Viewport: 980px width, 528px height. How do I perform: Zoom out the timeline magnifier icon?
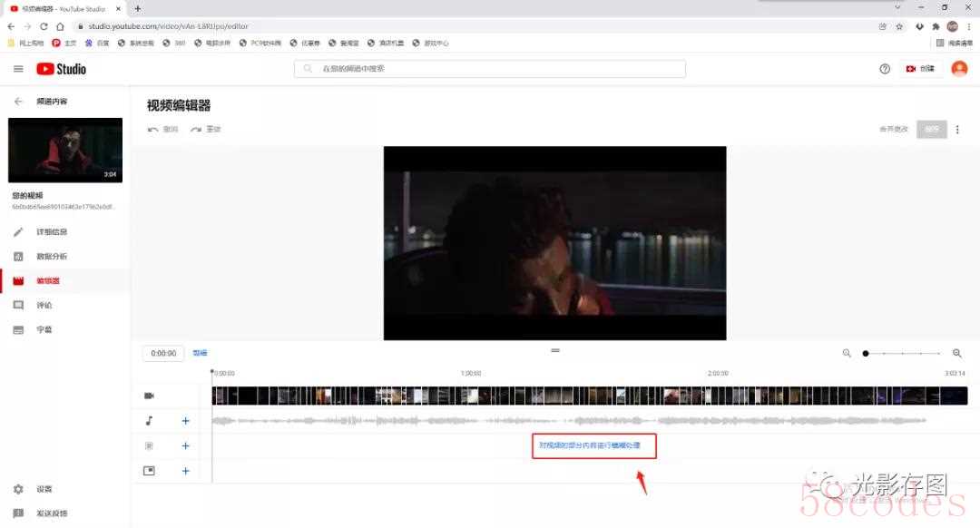[847, 353]
